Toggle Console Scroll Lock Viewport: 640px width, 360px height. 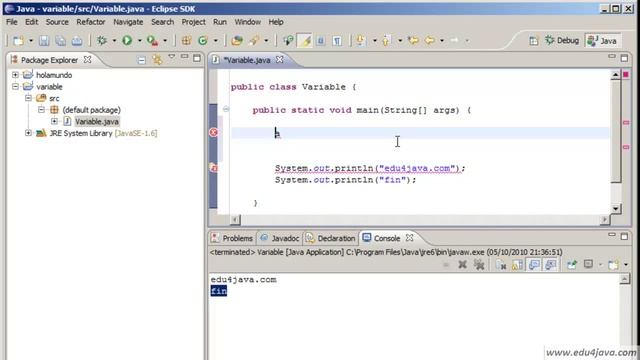point(517,264)
